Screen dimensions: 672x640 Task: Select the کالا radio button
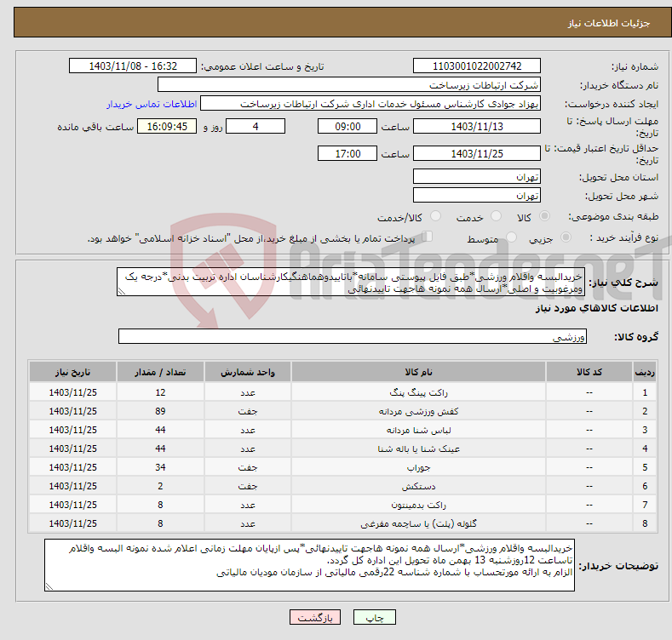[x=545, y=216]
